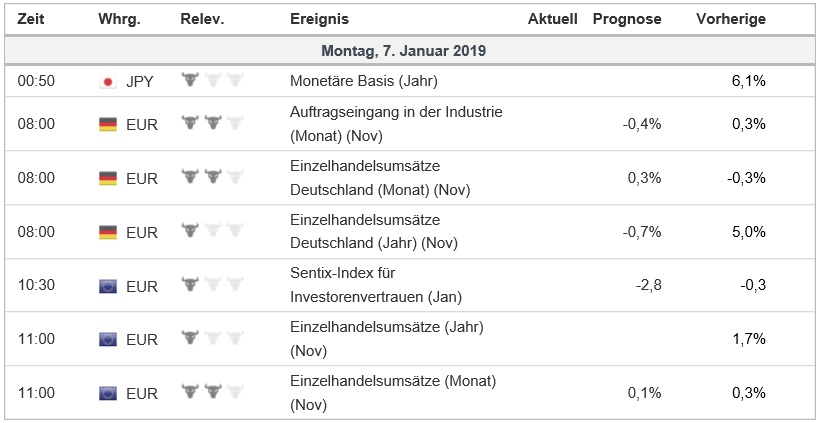Click EU flag for Einzelhandelsumsätze (Monat) row
This screenshot has height=423, width=820.
[108, 394]
